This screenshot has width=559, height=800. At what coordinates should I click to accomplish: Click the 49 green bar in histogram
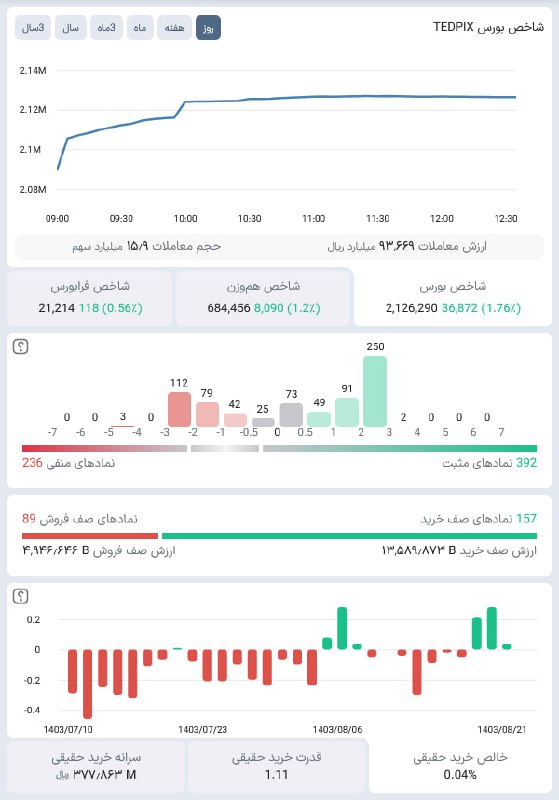pyautogui.click(x=319, y=419)
